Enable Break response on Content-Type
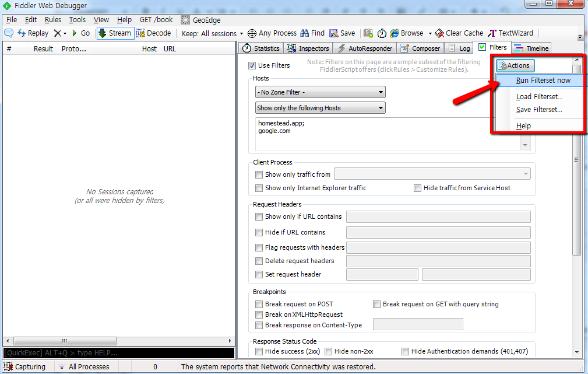Image resolution: width=588 pixels, height=374 pixels. (259, 325)
